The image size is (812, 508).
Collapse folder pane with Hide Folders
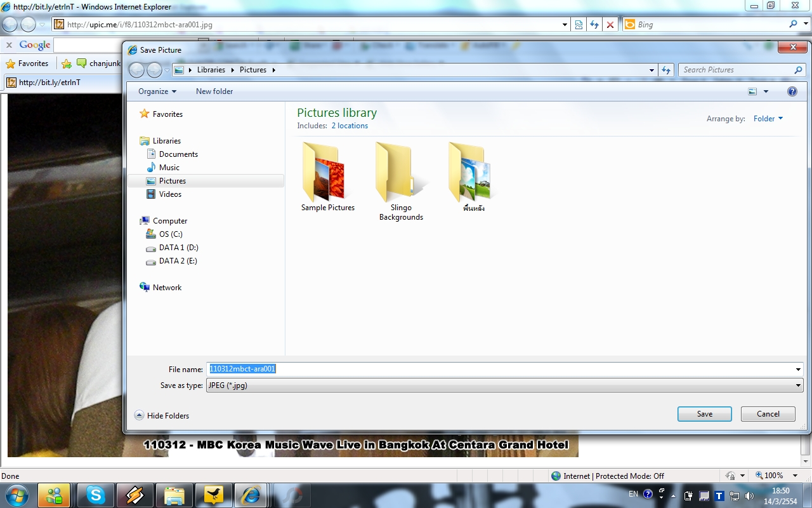coord(162,415)
